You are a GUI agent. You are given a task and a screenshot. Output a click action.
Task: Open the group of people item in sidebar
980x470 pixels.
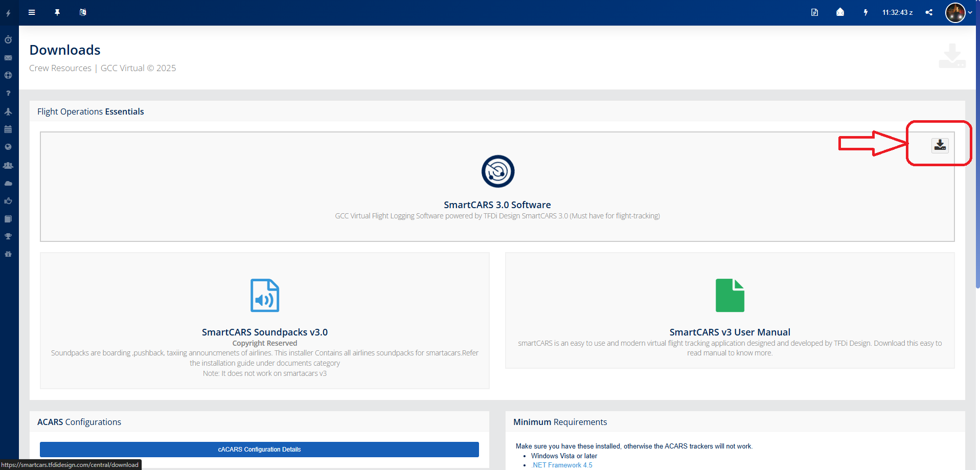[x=8, y=165]
